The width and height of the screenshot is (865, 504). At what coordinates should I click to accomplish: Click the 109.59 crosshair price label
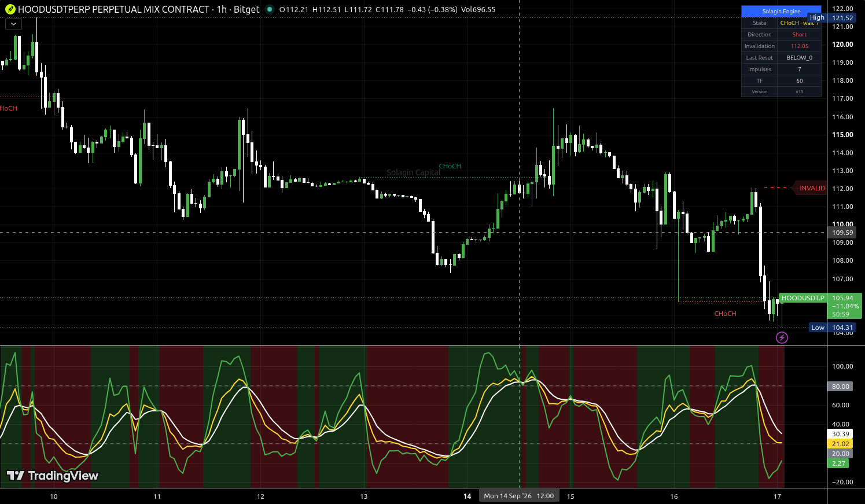842,233
